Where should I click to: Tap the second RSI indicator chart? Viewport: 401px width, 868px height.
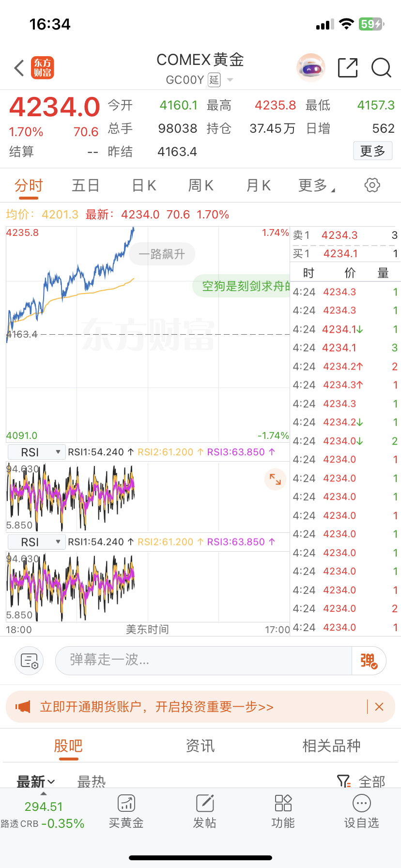click(x=148, y=586)
